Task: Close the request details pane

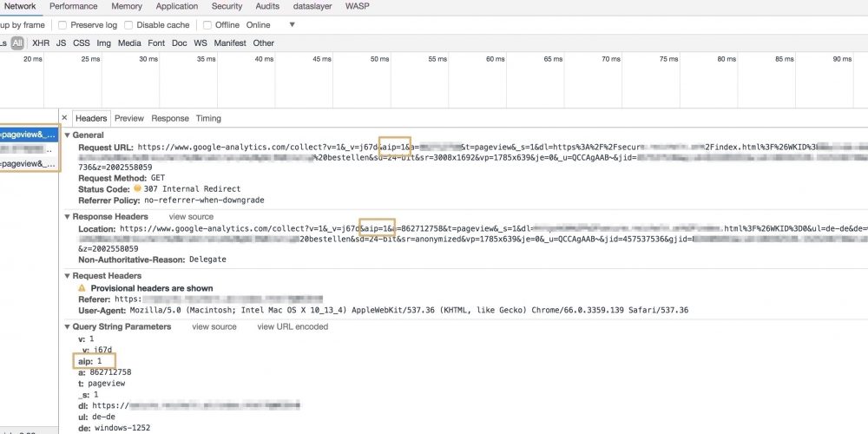Action: tap(64, 118)
